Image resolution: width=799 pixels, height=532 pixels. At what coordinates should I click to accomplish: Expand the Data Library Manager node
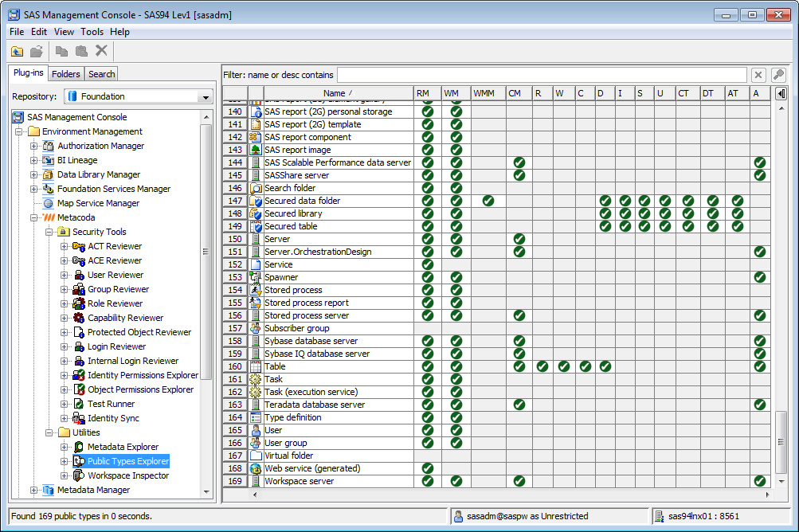tap(33, 174)
